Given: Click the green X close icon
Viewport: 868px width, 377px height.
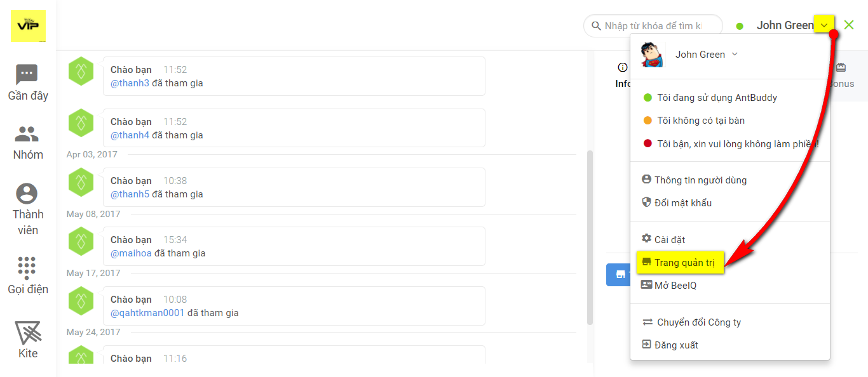Looking at the screenshot, I should pos(849,25).
